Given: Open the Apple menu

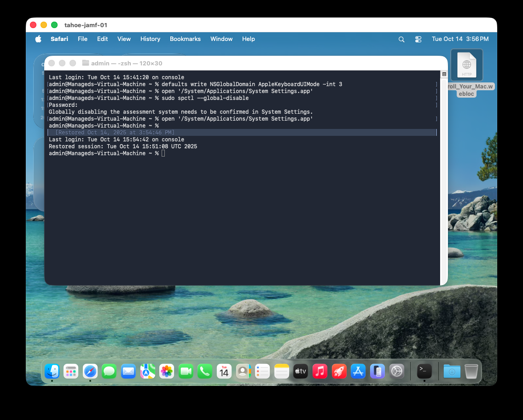Looking at the screenshot, I should click(38, 39).
